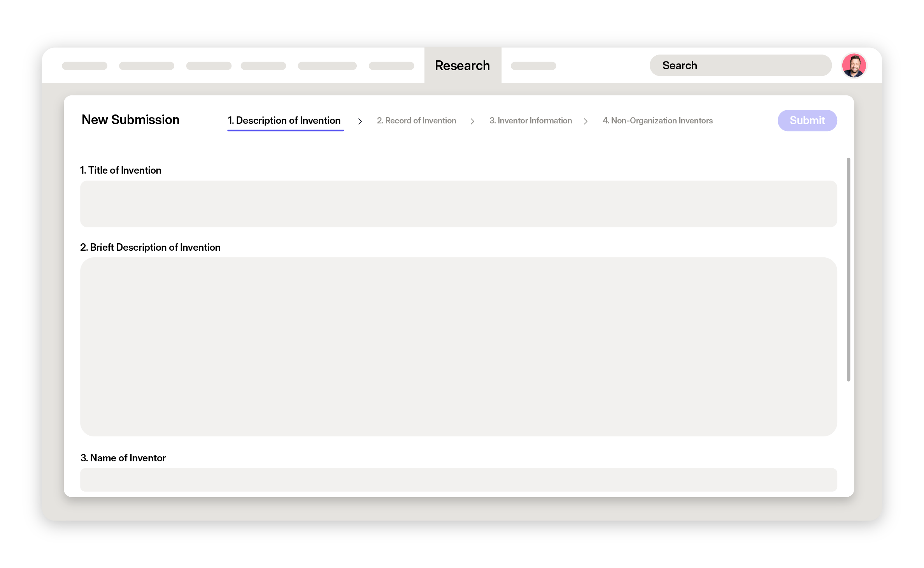Go to Record of Invention step
This screenshot has width=924, height=568.
[416, 121]
